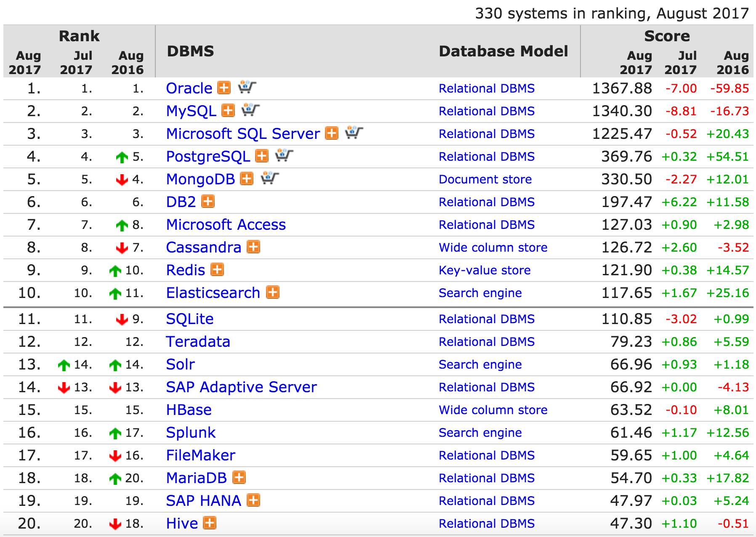Open the SQLite link
Screen dimensions: 756x537
click(x=190, y=319)
